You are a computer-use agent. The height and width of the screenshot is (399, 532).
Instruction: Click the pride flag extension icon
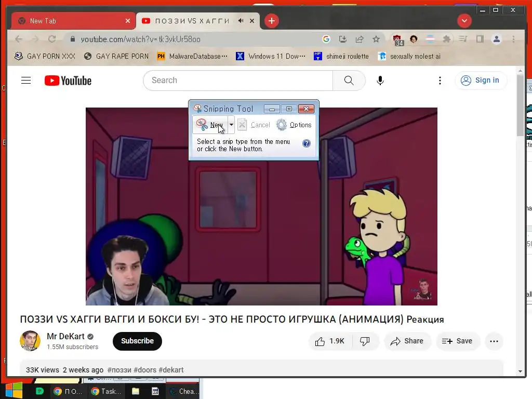tap(430, 39)
